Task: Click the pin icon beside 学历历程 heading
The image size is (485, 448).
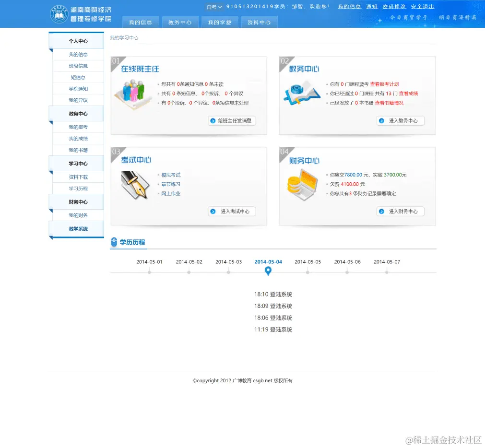Action: (x=113, y=241)
